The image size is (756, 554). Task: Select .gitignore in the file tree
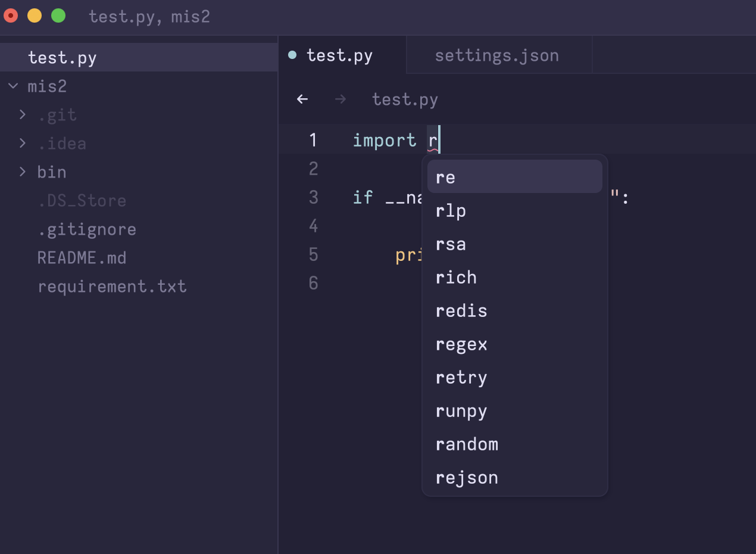[87, 229]
